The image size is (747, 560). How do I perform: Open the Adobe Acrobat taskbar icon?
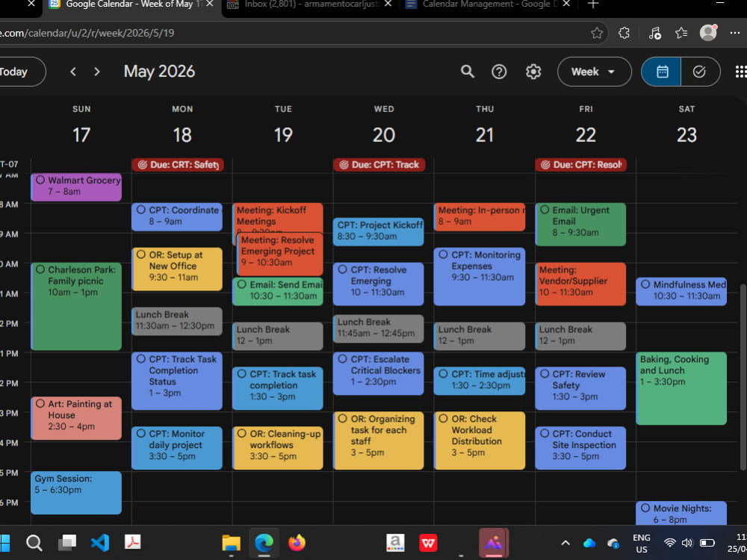point(132,542)
